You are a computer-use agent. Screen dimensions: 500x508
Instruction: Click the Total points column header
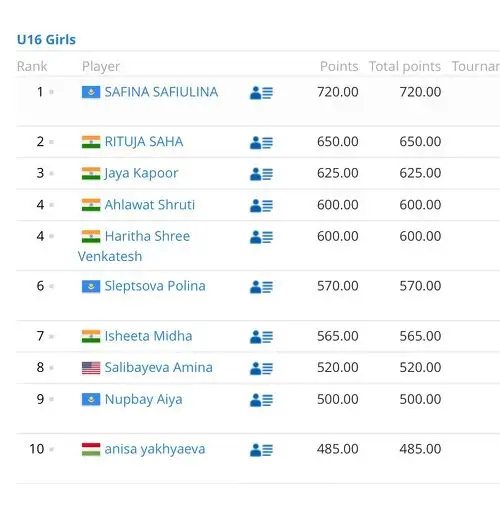[x=405, y=66]
